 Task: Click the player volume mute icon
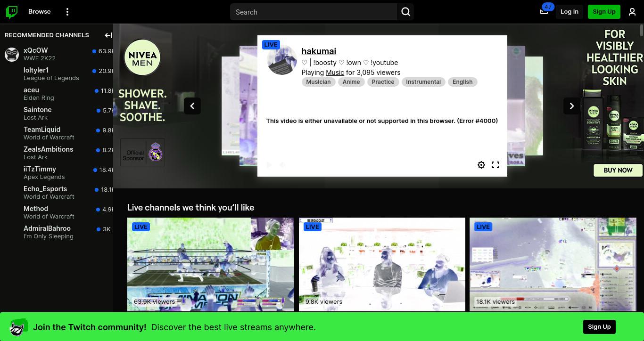pyautogui.click(x=282, y=165)
